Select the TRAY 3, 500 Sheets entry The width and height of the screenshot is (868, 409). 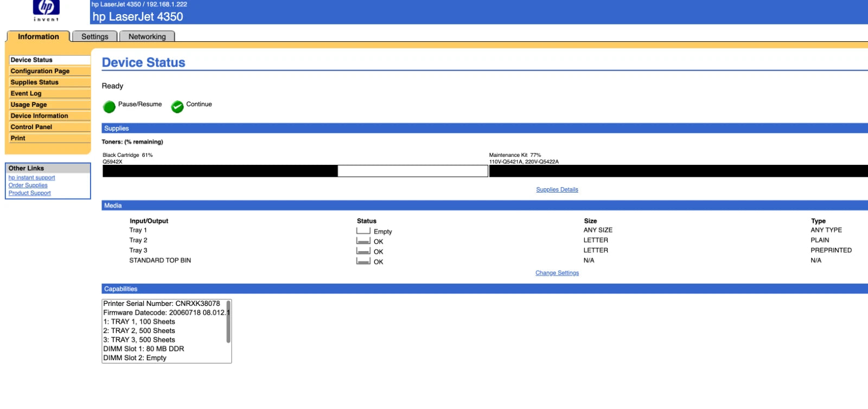139,340
